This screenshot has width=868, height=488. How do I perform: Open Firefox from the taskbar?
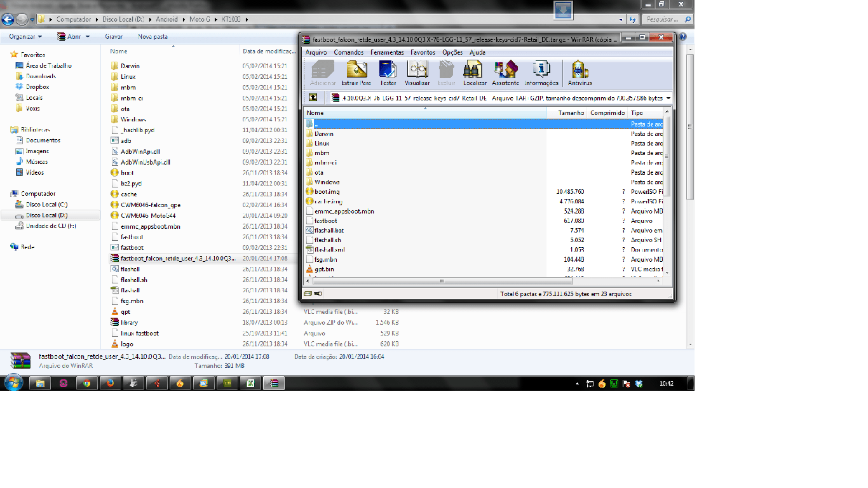(x=110, y=383)
